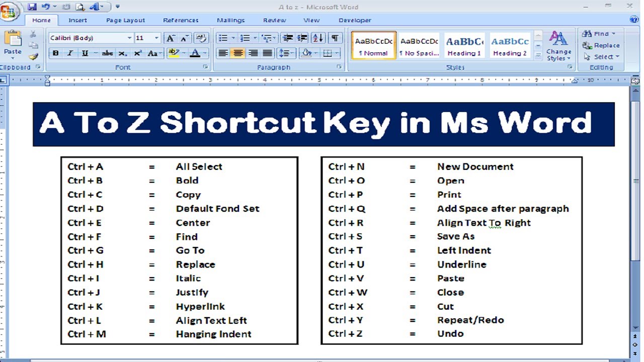Viewport: 644px width, 362px height.
Task: Toggle bold formatting in the Font group
Action: coord(56,52)
